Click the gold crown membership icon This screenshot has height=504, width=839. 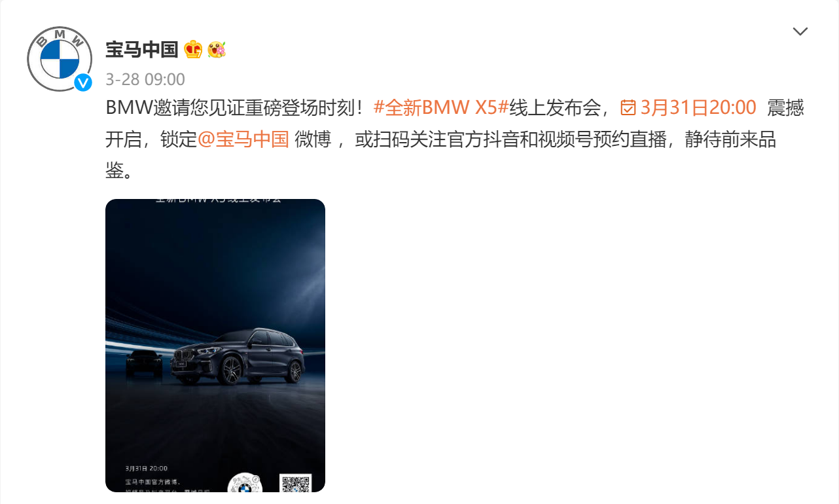point(193,49)
